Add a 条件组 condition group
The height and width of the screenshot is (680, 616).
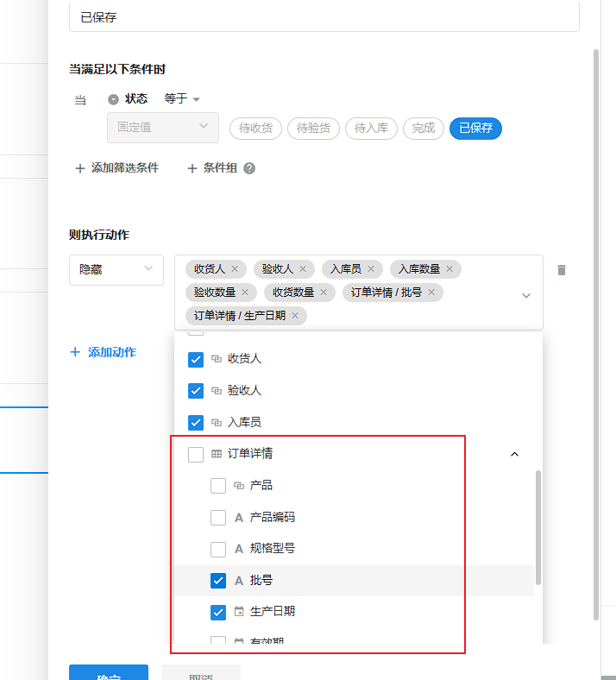tap(212, 168)
